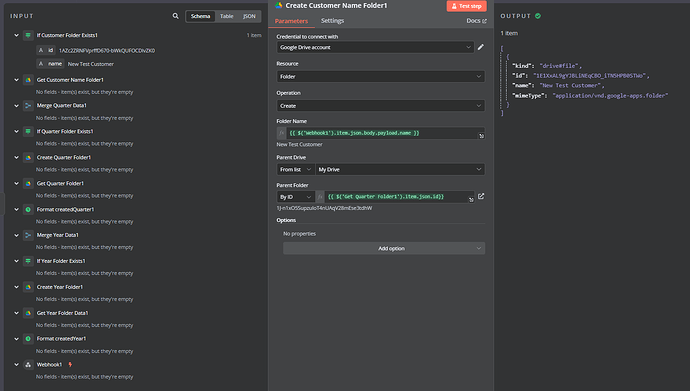
Task: Open the Add option dropdown
Action: click(x=384, y=248)
